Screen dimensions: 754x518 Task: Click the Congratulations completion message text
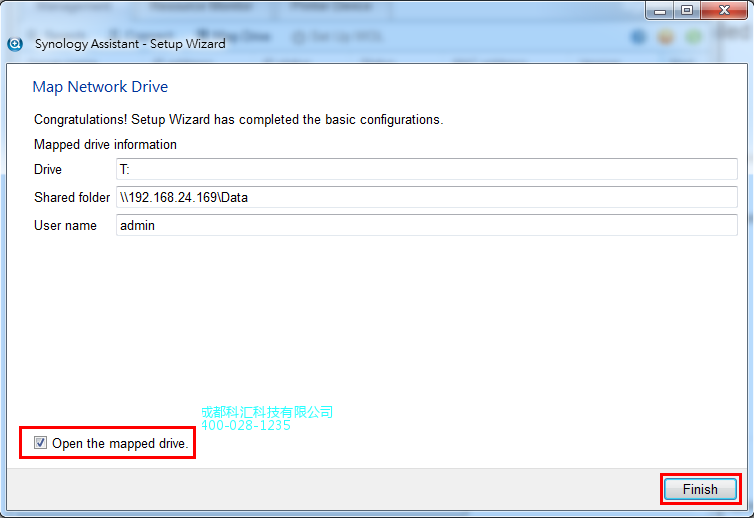click(x=239, y=119)
